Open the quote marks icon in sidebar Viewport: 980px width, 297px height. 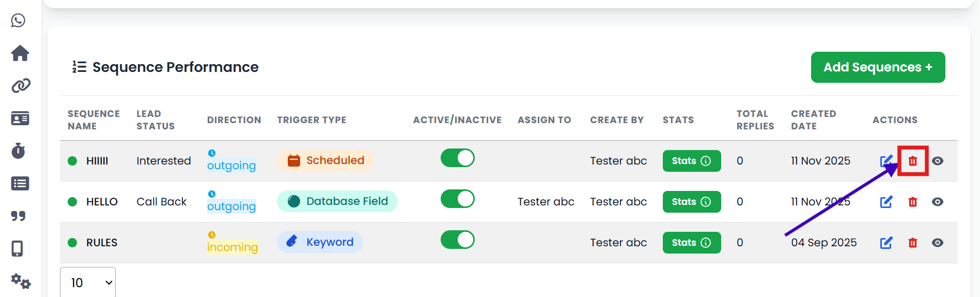(x=19, y=216)
